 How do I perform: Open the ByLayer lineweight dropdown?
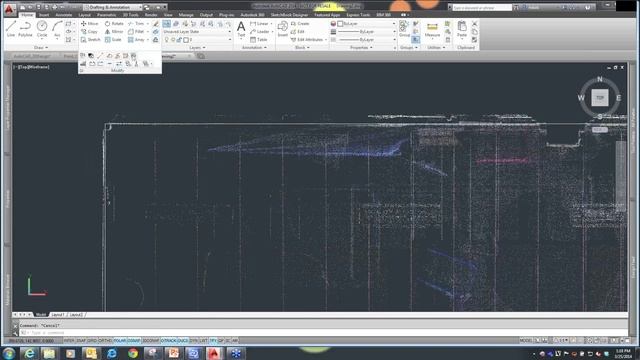click(x=366, y=31)
